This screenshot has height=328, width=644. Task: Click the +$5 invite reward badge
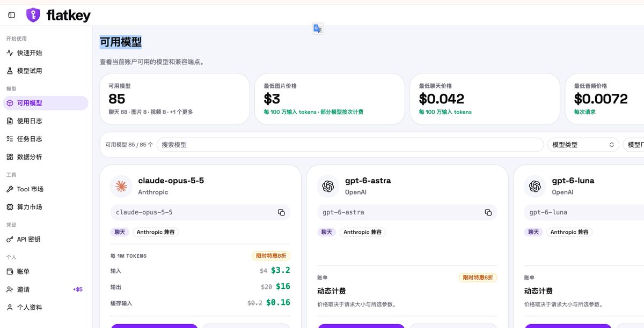78,289
